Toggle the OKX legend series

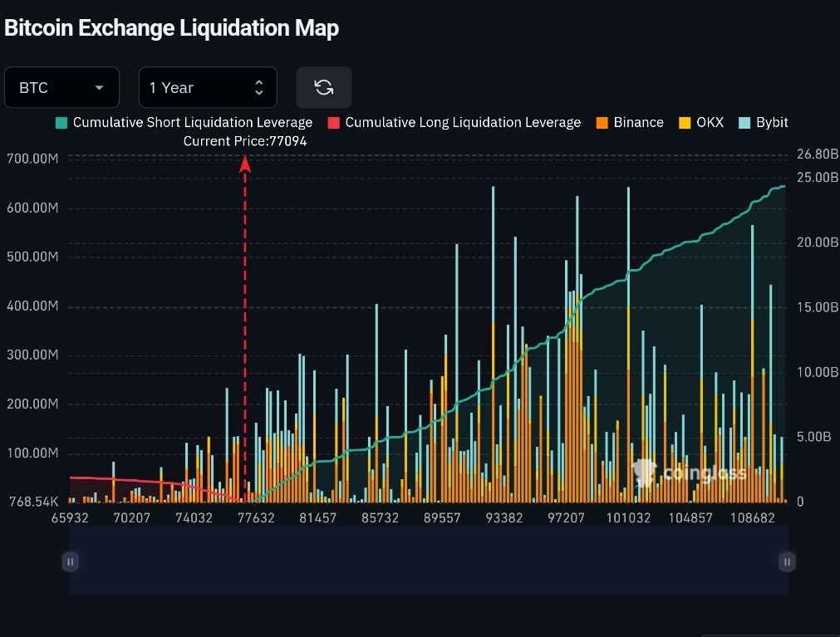pyautogui.click(x=701, y=123)
